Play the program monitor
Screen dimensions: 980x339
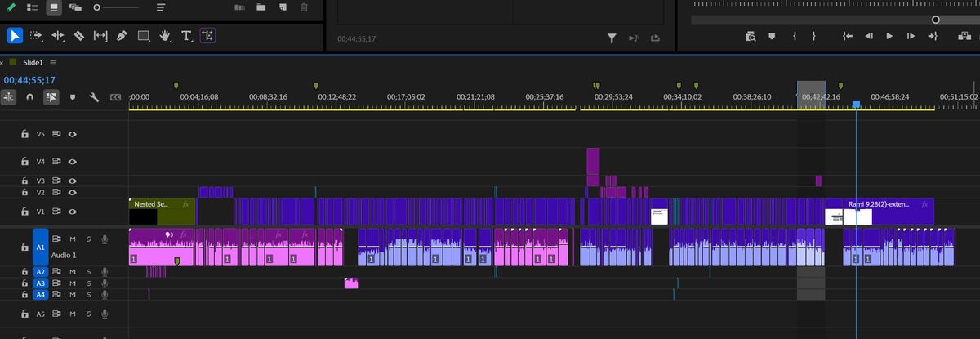pyautogui.click(x=890, y=36)
